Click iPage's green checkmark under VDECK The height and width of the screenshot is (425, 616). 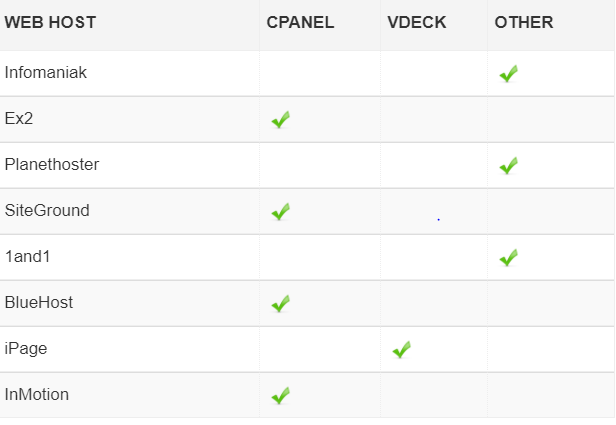pyautogui.click(x=402, y=350)
